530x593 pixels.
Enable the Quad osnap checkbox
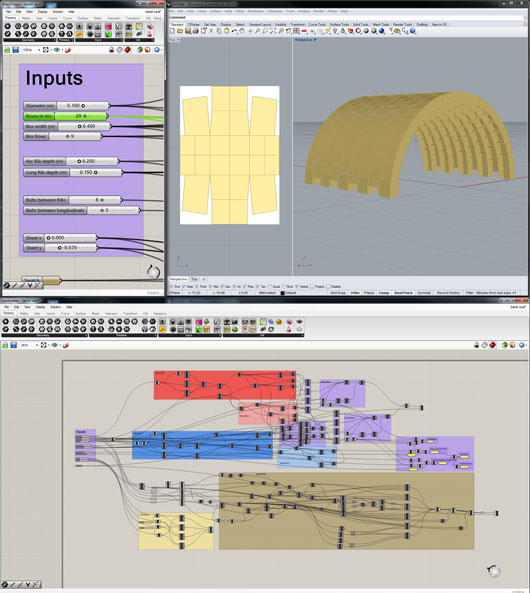(x=270, y=287)
